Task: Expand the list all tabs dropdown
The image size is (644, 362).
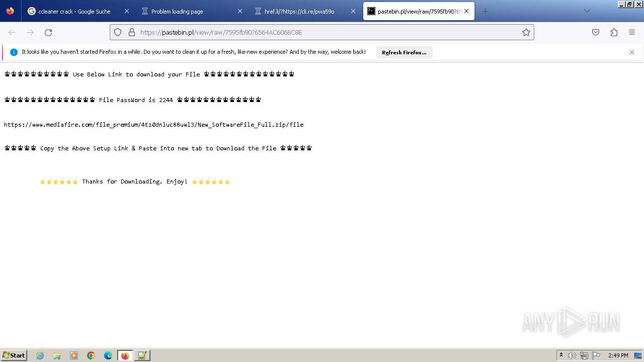Action: point(587,11)
